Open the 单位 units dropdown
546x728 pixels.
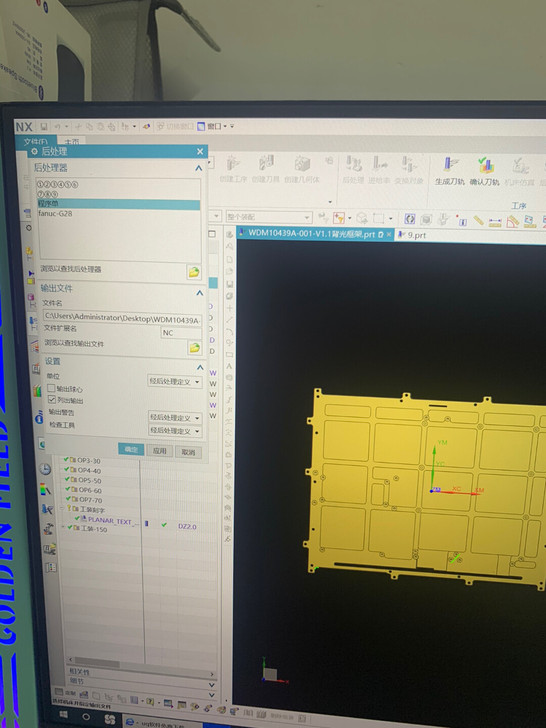pyautogui.click(x=175, y=382)
